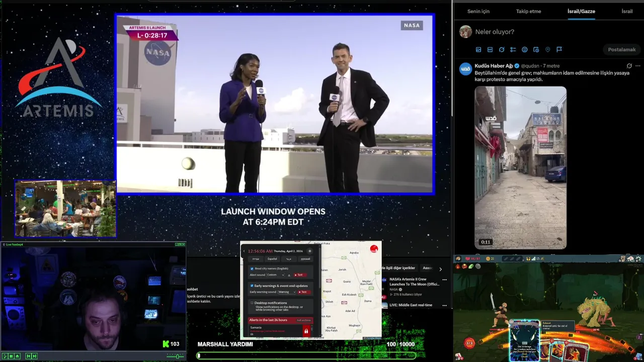Click the Samaria alert entry

point(275,330)
